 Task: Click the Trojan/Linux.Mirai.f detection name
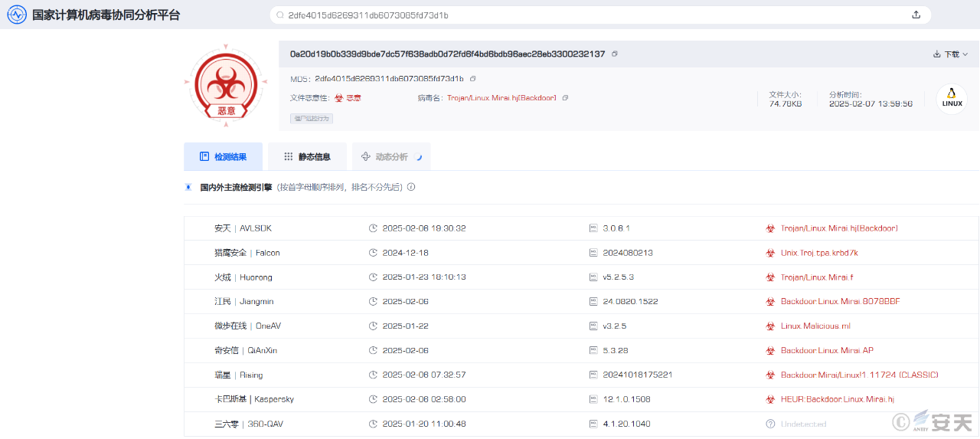tap(817, 277)
